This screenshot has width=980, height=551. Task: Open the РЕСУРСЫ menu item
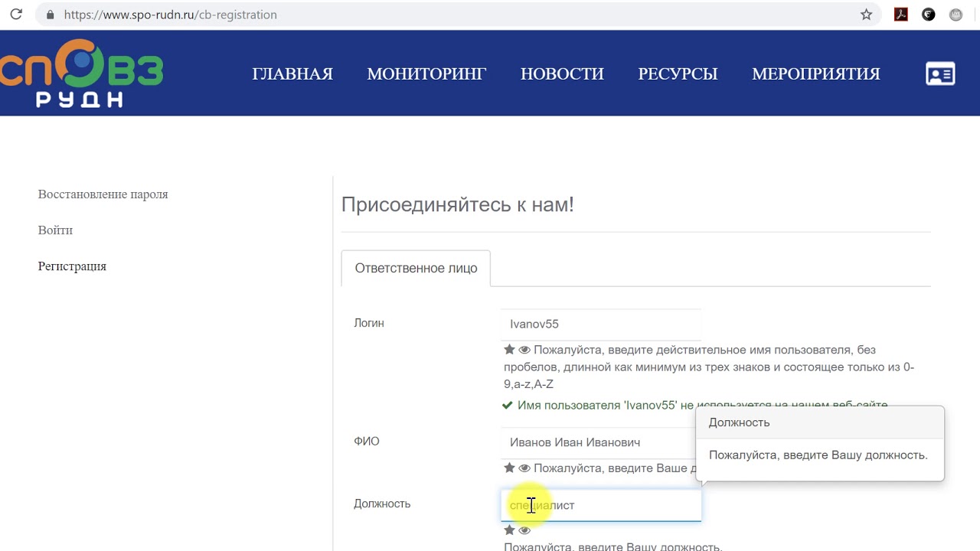(x=678, y=74)
